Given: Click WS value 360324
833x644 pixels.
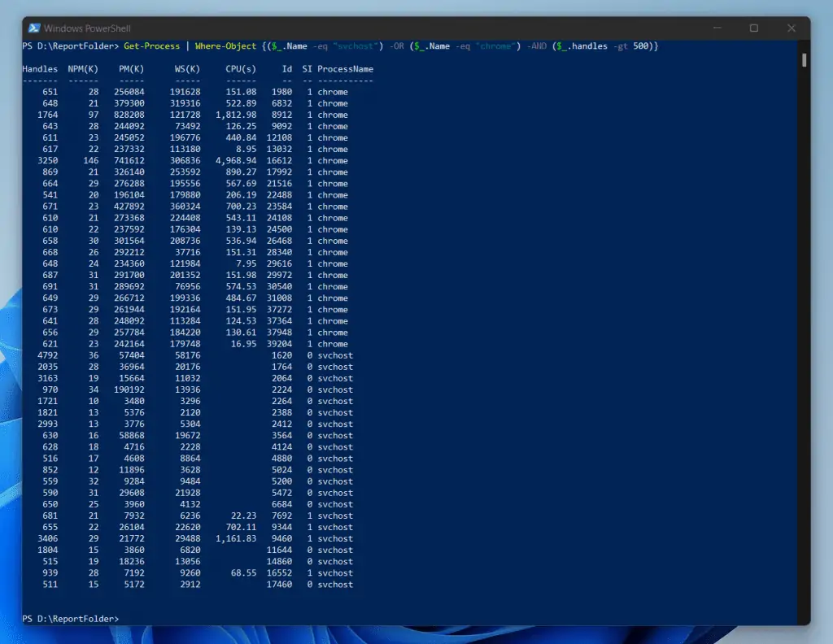Looking at the screenshot, I should point(185,207).
